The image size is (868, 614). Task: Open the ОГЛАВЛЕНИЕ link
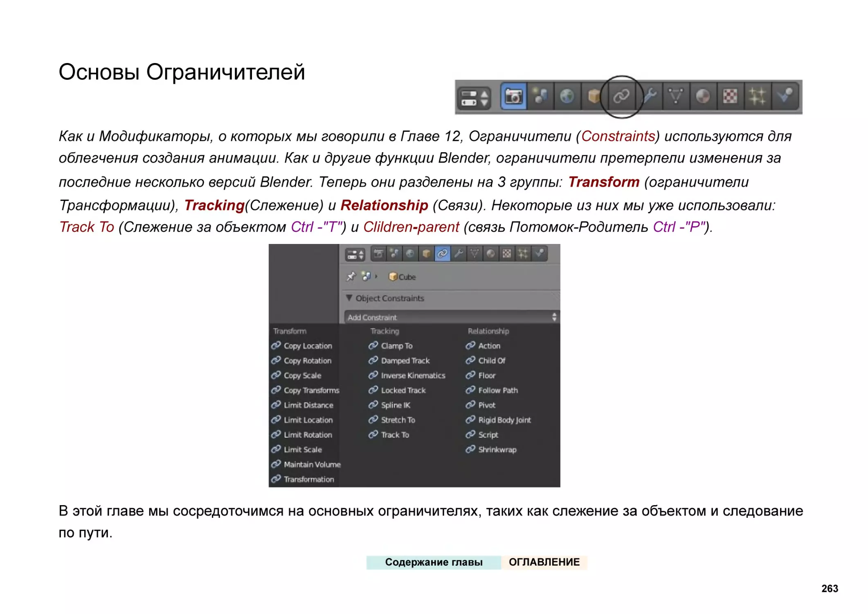click(x=544, y=562)
